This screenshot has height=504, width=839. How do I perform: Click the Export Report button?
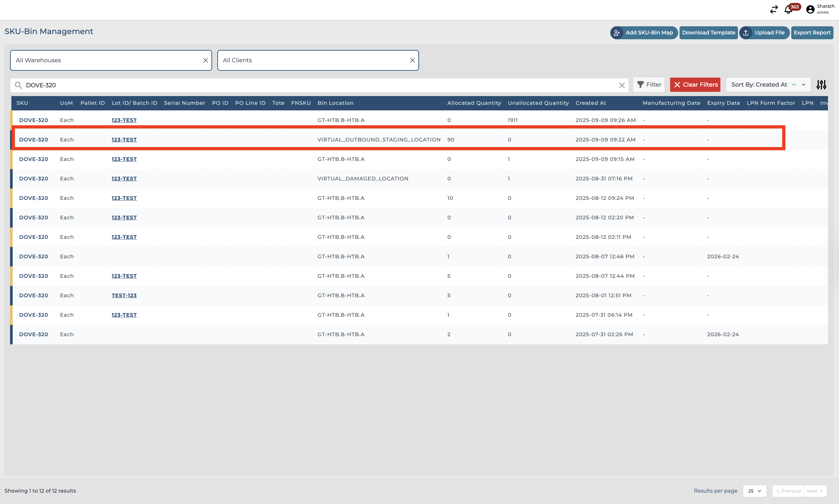812,32
